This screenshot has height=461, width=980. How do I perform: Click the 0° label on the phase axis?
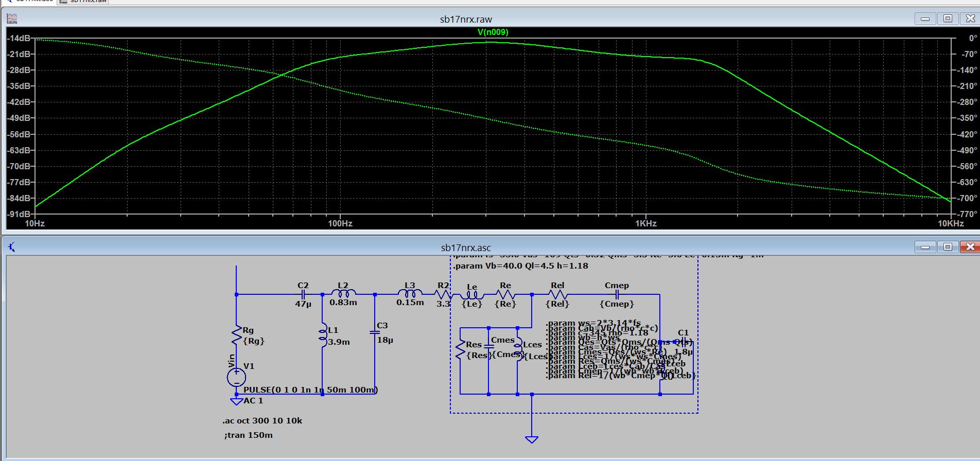pos(972,38)
